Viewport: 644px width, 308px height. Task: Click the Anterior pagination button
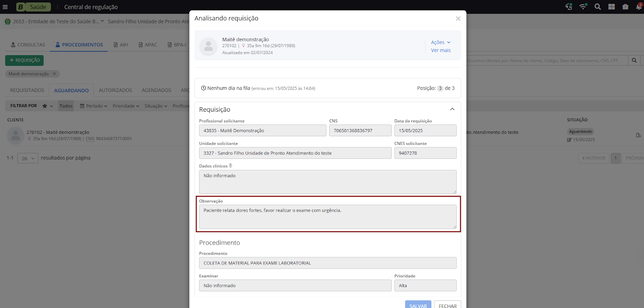coord(594,158)
